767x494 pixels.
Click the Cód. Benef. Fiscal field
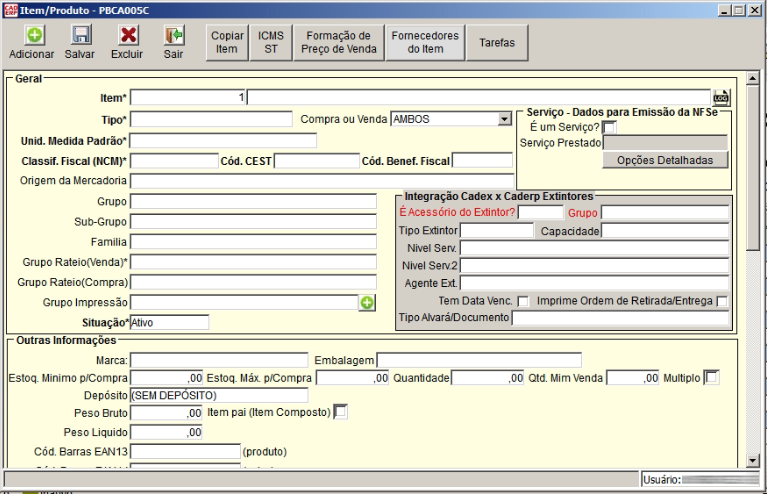482,160
